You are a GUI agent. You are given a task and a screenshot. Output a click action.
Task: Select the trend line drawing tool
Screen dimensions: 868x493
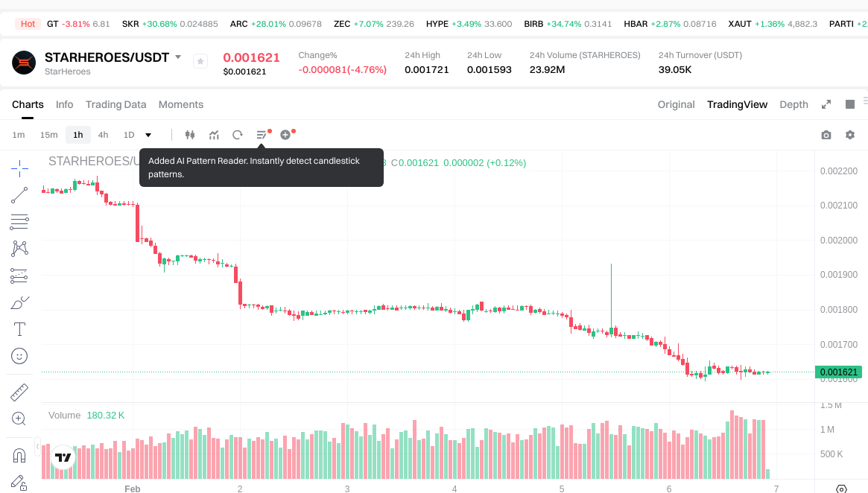19,195
